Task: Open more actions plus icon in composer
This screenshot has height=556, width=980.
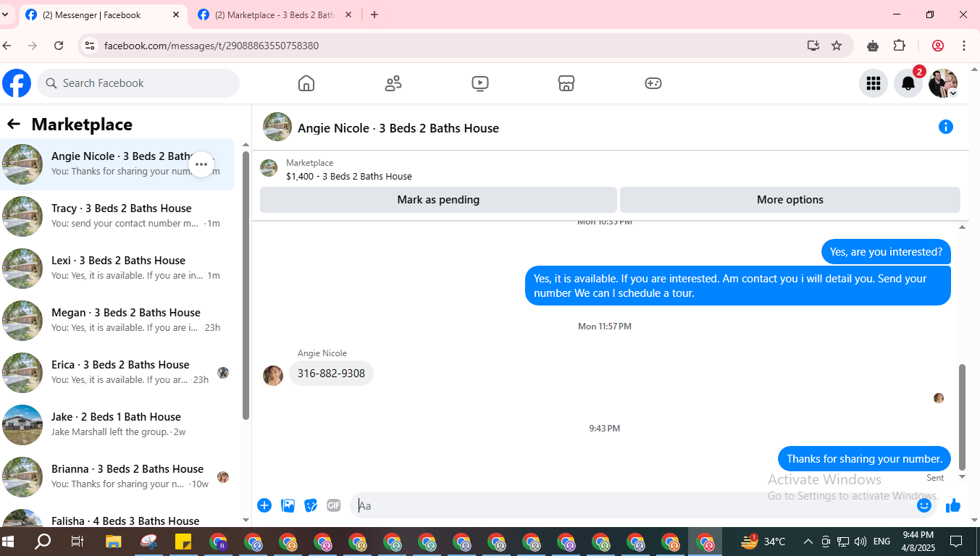Action: pos(264,505)
